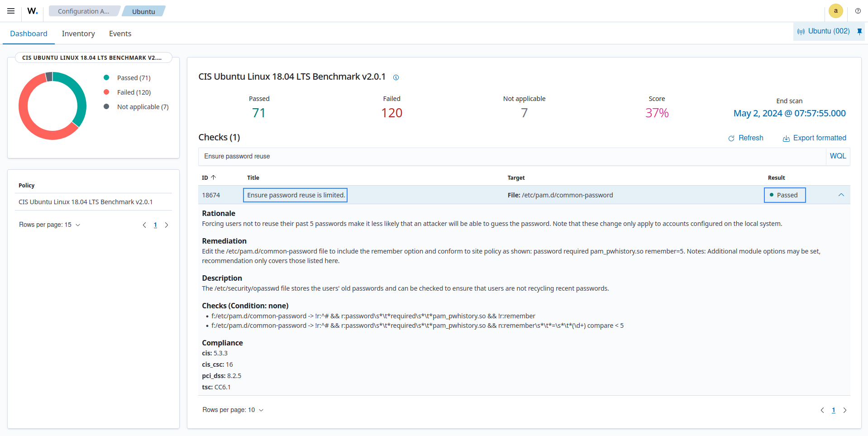The image size is (868, 436).
Task: Toggle Failed legend item in chart
Action: click(x=134, y=92)
